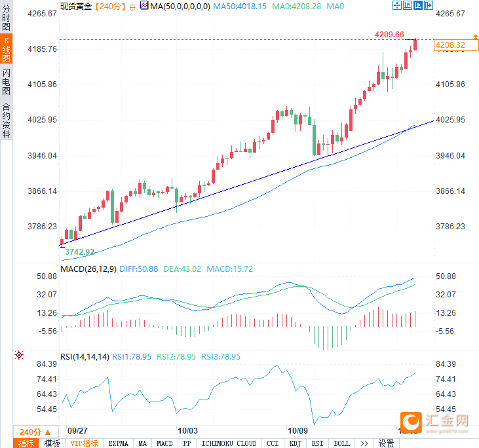Click the DEA:43.02 value
The height and width of the screenshot is (448, 479).
[x=182, y=269]
